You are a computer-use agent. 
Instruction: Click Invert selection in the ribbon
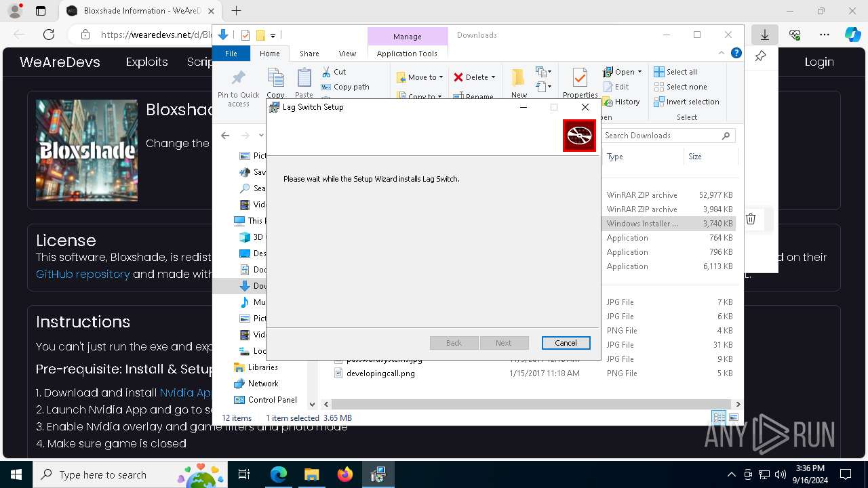click(x=686, y=102)
